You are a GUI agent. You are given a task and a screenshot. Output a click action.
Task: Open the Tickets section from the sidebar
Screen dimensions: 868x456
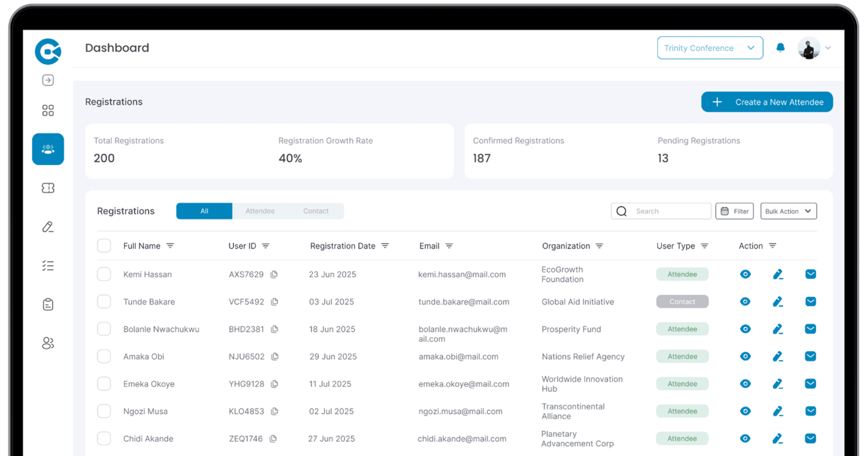coord(48,188)
